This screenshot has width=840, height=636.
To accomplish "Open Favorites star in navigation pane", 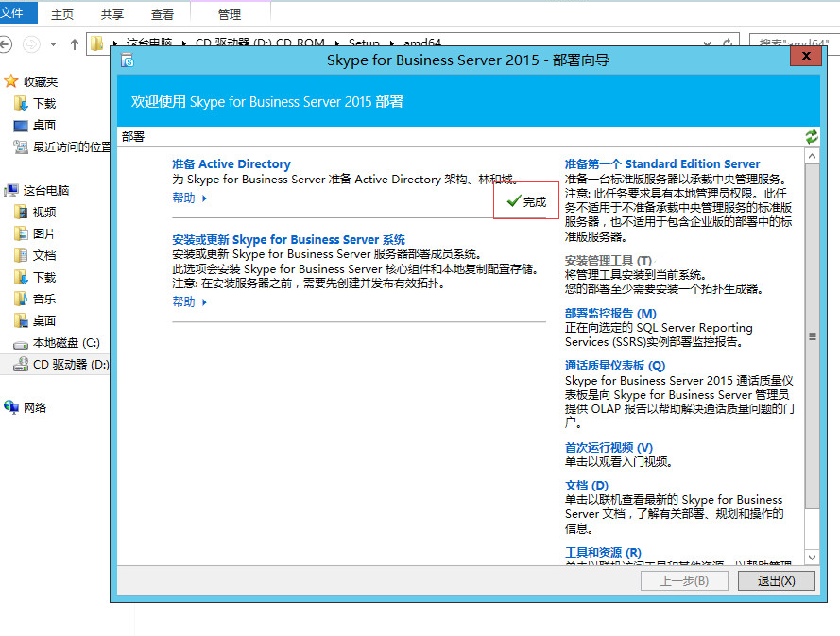I will click(x=10, y=81).
